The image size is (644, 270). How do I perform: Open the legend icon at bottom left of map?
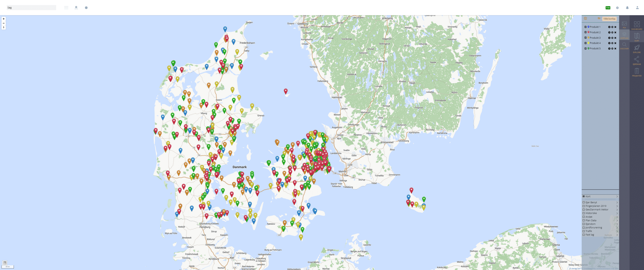[x=5, y=263]
